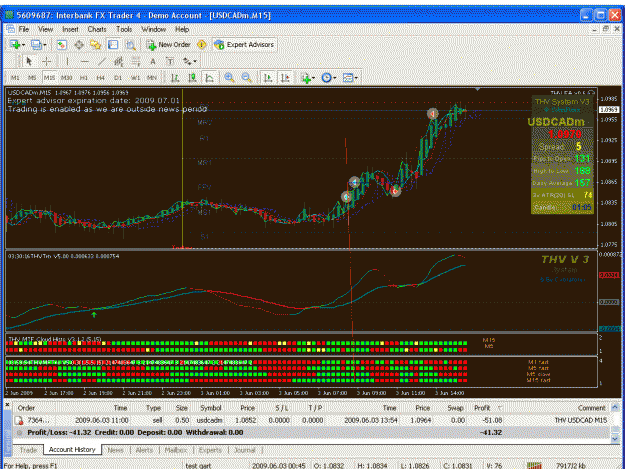Switch to H4 timeframe
The height and width of the screenshot is (469, 625).
click(100, 78)
